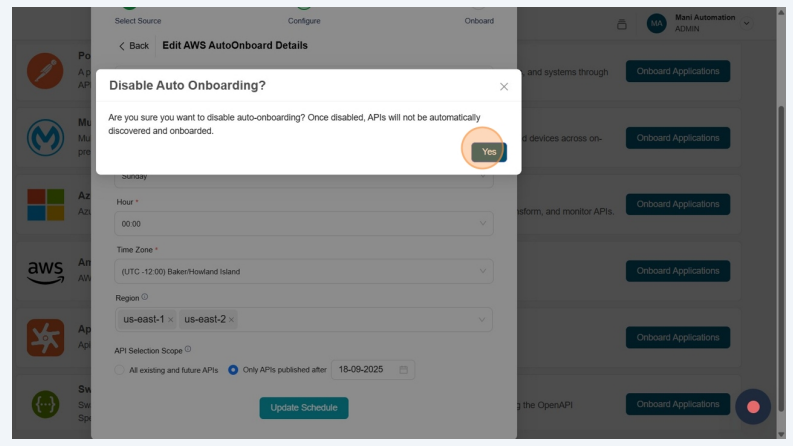Screen dimensions: 793x446
Task: Confirm disabling with the Yes button
Action: pyautogui.click(x=488, y=152)
